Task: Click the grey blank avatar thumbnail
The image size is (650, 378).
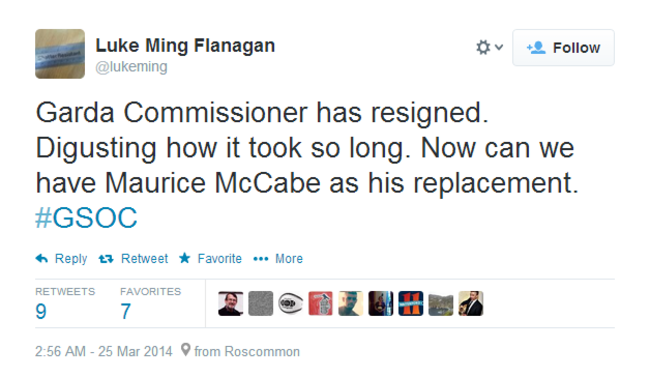Action: [x=261, y=303]
